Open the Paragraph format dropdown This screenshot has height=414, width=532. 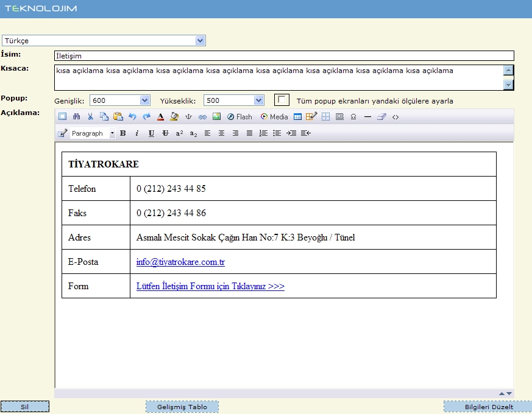(93, 133)
